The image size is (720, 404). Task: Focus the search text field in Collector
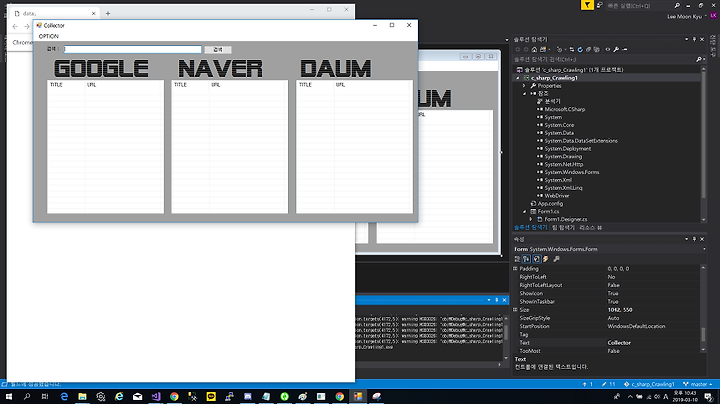coord(132,49)
